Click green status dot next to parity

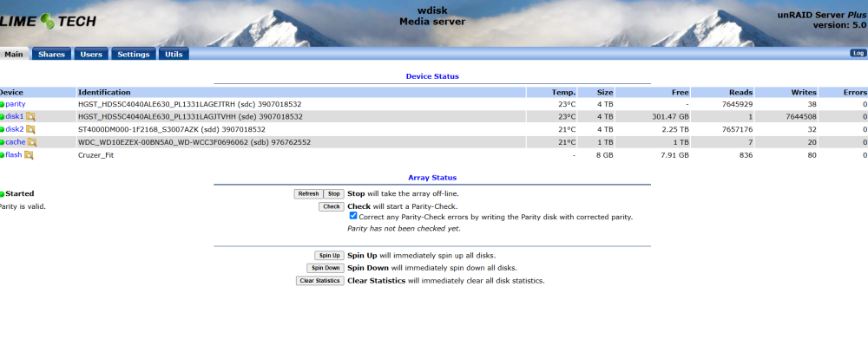[x=3, y=104]
